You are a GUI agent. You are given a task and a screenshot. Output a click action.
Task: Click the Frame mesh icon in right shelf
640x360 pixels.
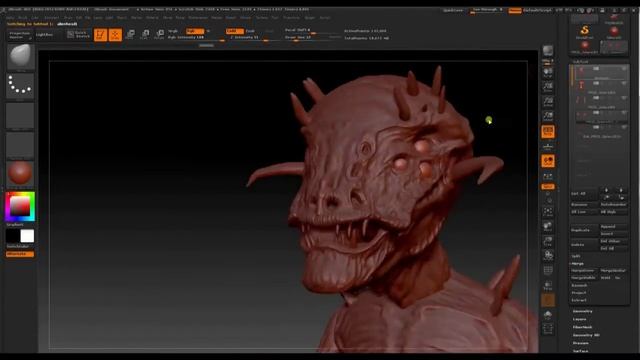tap(548, 211)
